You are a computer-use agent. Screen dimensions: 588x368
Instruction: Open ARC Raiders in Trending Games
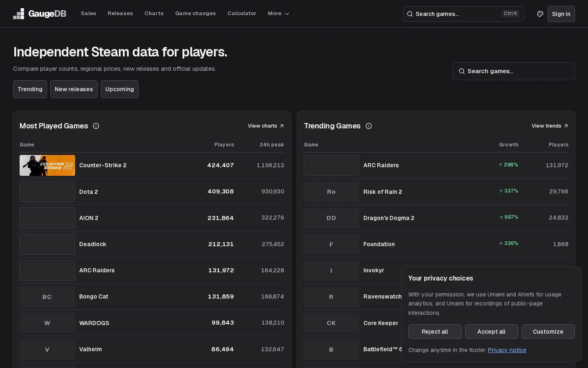point(436,165)
